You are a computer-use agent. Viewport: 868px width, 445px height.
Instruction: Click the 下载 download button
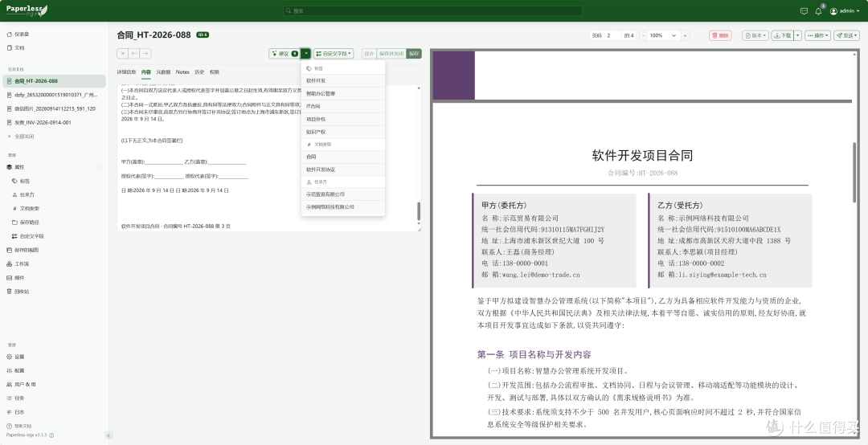[782, 35]
